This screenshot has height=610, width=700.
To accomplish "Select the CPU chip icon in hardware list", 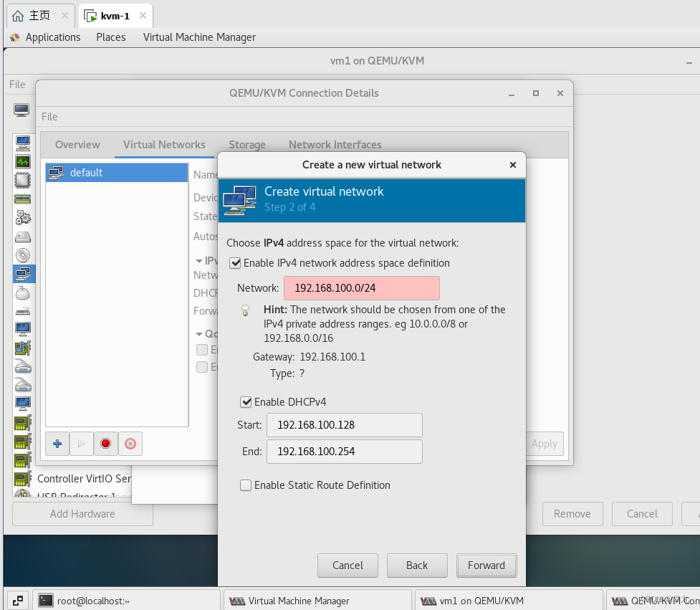I will click(x=23, y=181).
